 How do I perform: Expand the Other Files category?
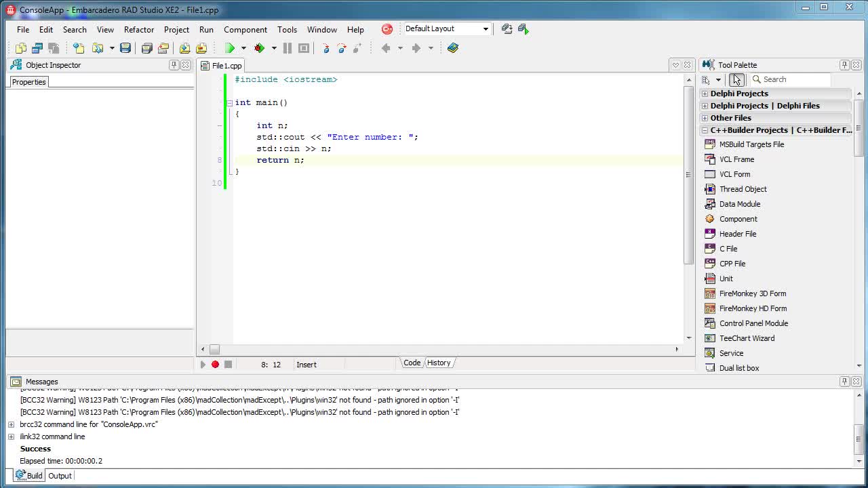pyautogui.click(x=705, y=118)
